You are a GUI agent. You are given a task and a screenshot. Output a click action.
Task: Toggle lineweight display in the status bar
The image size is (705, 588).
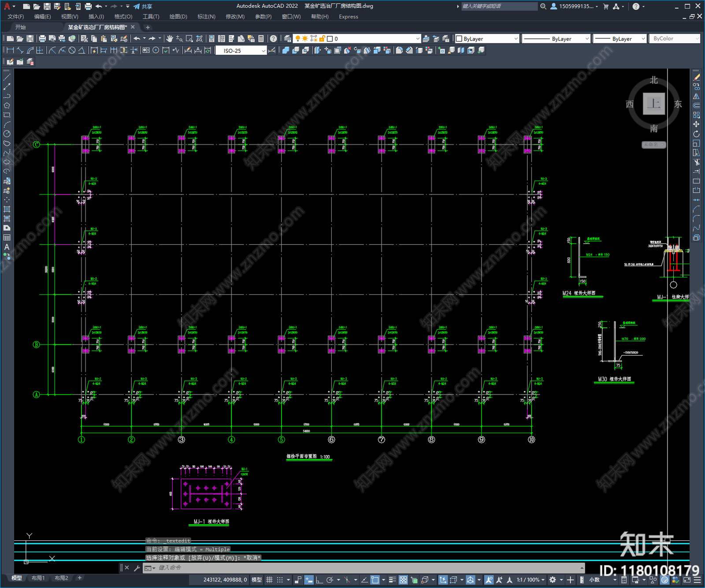point(392,580)
